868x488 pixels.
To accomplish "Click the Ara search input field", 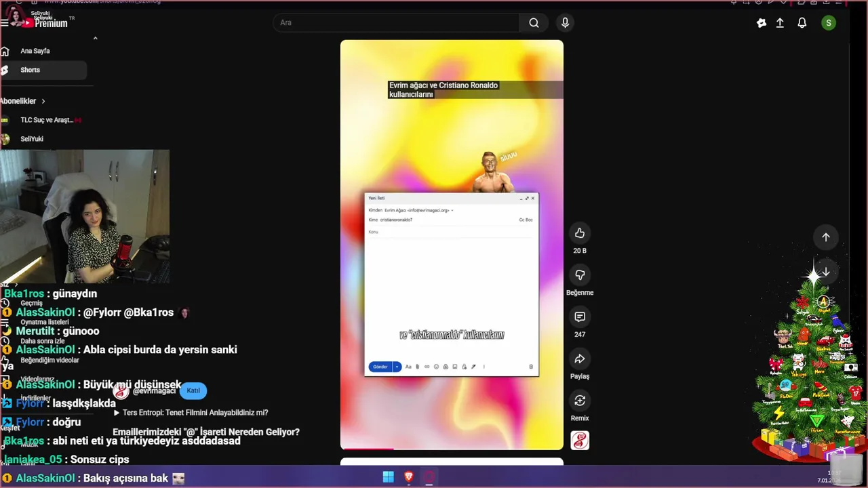I will 396,22.
